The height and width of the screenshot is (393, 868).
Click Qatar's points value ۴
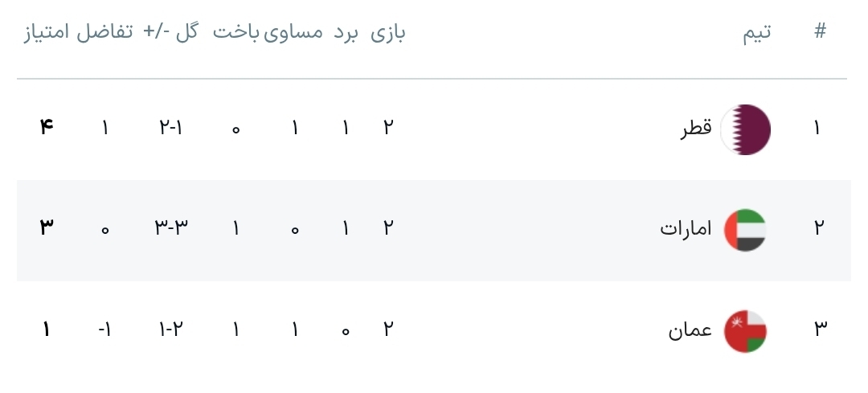(47, 128)
